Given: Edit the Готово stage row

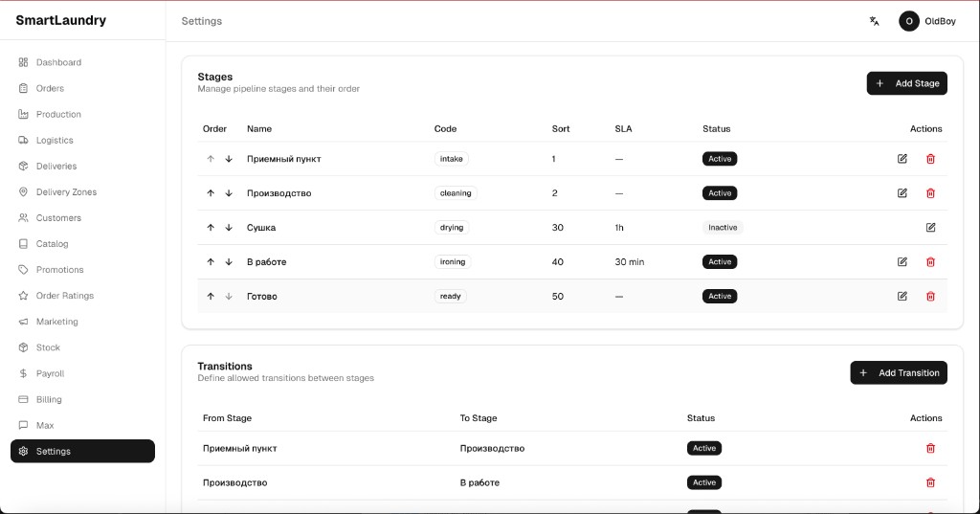Looking at the screenshot, I should [x=902, y=297].
